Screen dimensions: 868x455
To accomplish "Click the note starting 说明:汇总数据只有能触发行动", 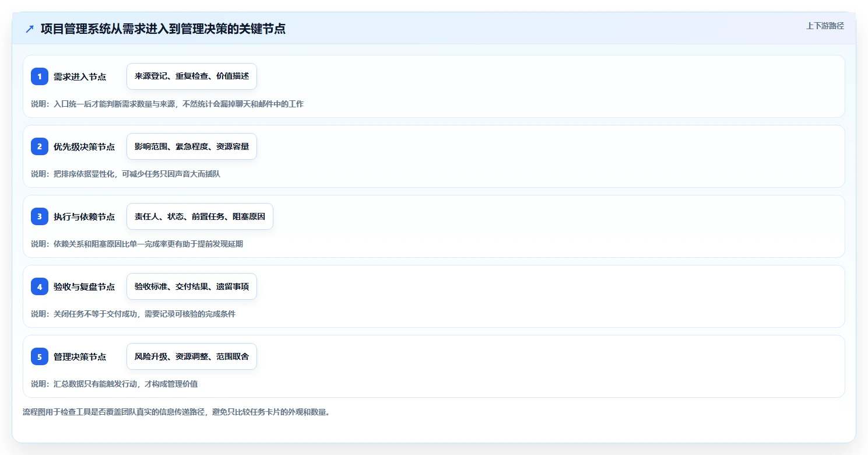I will pyautogui.click(x=114, y=384).
